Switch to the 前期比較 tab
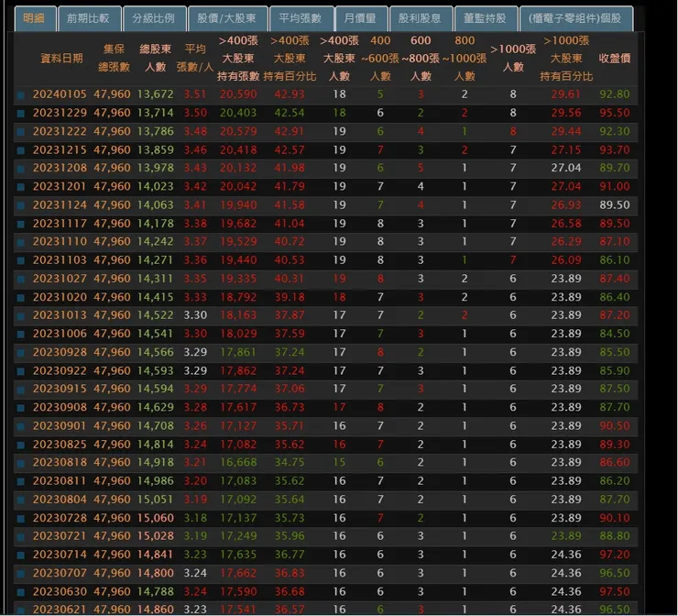Viewport: 678px width, 616px height. (89, 18)
